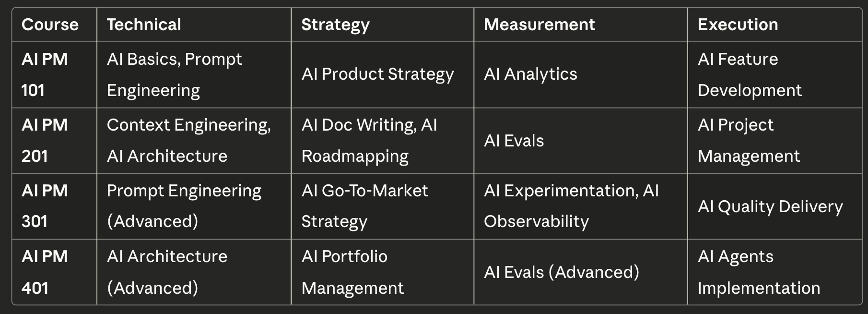The image size is (868, 314).
Task: Click the Context Engineering, AI Architecture cell
Action: (x=188, y=140)
